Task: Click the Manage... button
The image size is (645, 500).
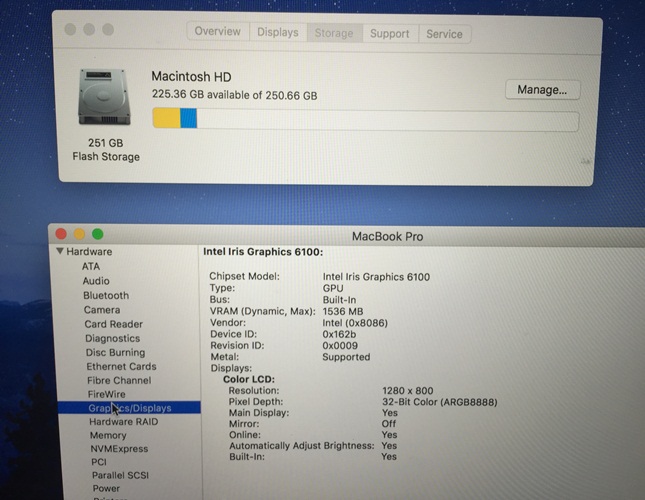Action: click(542, 90)
